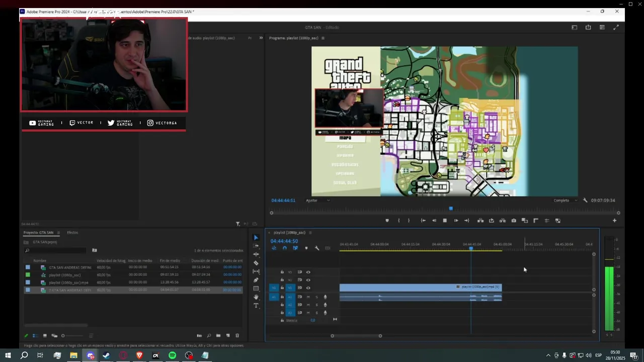Toggle visibility eye of track V2
The width and height of the screenshot is (644, 362).
point(308,280)
